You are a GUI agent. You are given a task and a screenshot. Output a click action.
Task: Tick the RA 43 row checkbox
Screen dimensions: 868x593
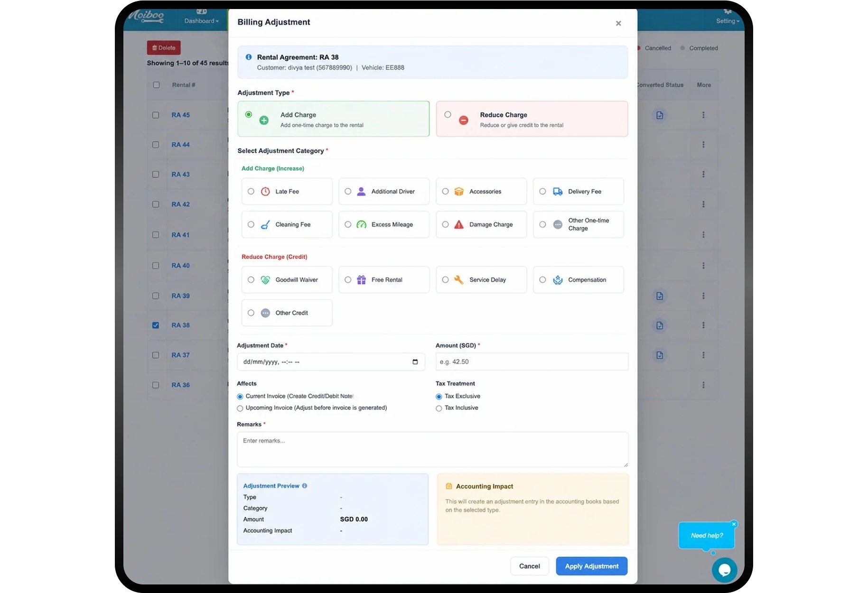[x=156, y=175]
